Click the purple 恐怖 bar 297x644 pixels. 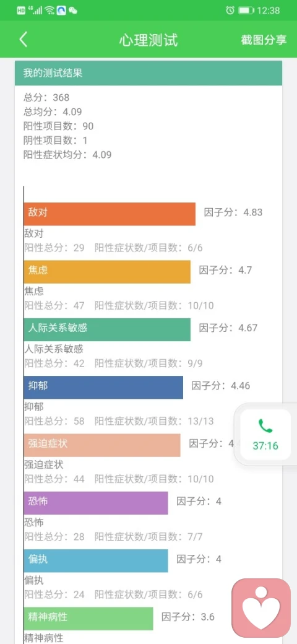(x=96, y=503)
